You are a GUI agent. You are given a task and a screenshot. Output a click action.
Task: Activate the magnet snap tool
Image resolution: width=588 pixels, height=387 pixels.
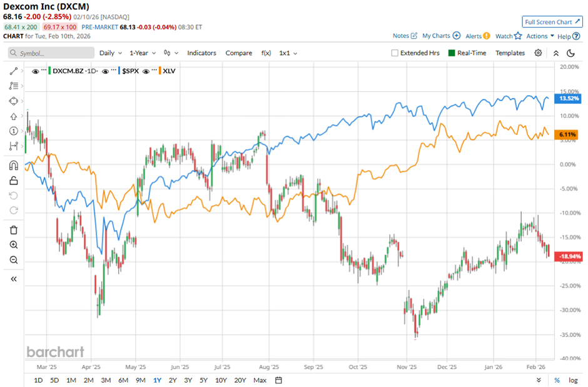[14, 166]
